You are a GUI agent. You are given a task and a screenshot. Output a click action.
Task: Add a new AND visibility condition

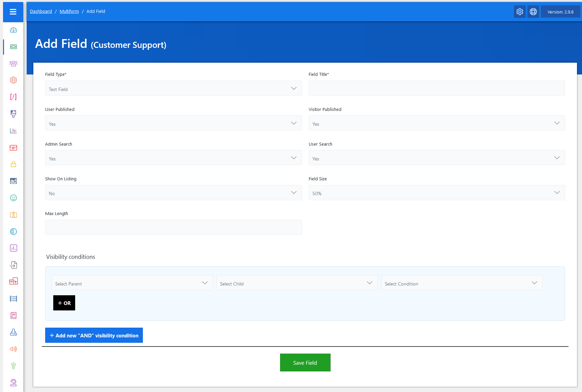(x=94, y=335)
